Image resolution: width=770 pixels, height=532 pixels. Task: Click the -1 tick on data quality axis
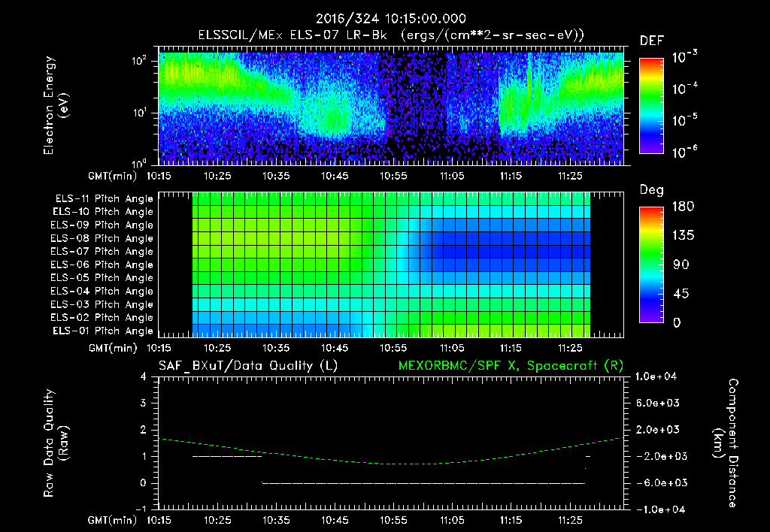coord(141,509)
